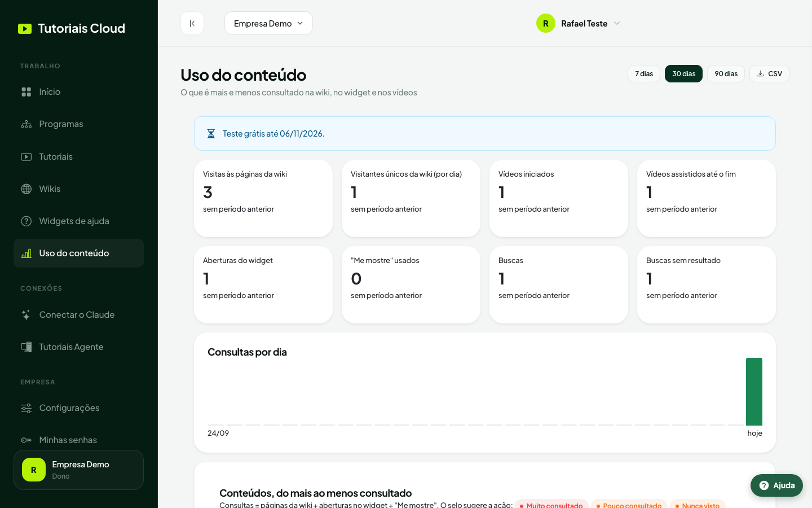
Task: Select the 7 dias period filter
Action: [x=644, y=74]
